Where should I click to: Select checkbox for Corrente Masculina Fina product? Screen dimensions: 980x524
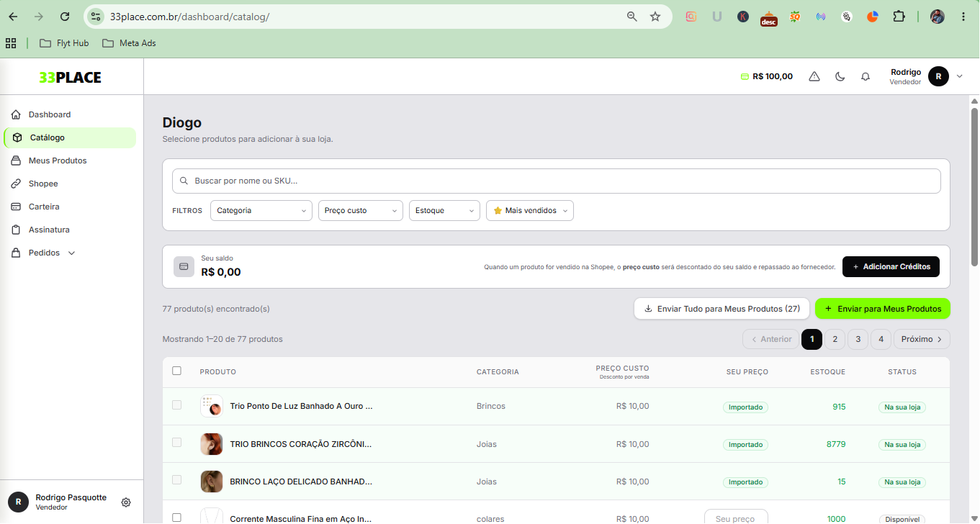point(177,518)
